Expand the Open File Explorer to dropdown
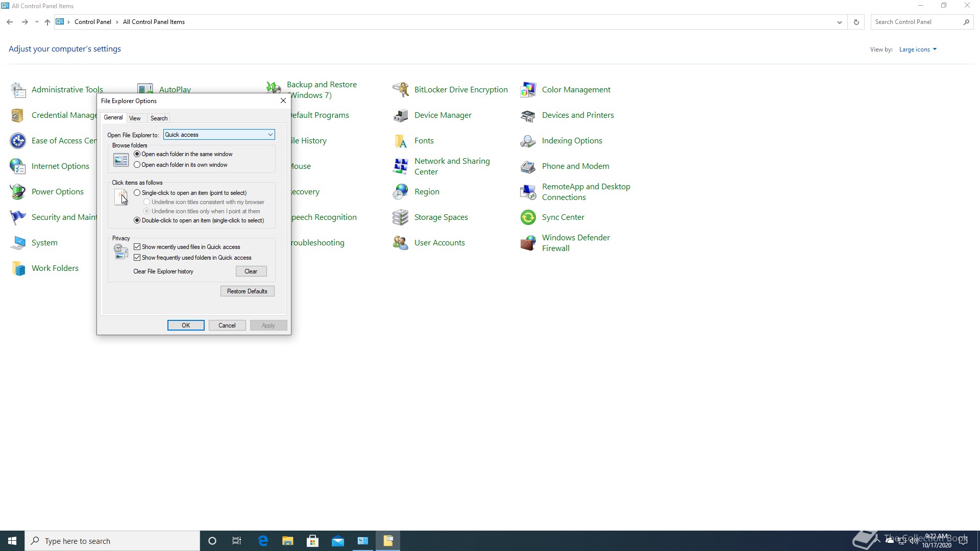 tap(270, 135)
